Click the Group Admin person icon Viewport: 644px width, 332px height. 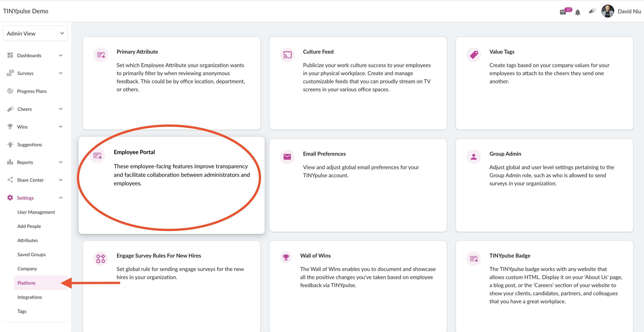coord(474,157)
